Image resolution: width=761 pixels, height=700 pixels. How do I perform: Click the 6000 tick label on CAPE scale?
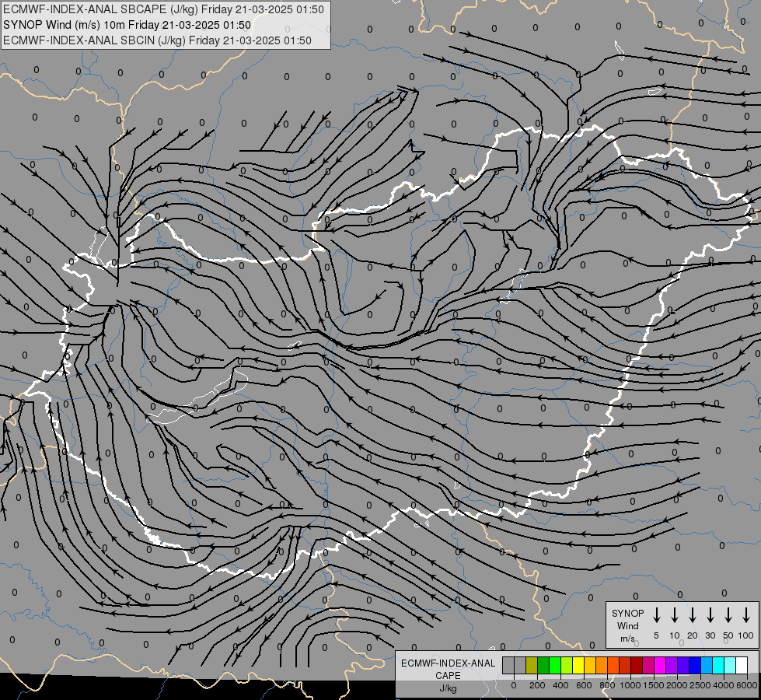point(747,685)
